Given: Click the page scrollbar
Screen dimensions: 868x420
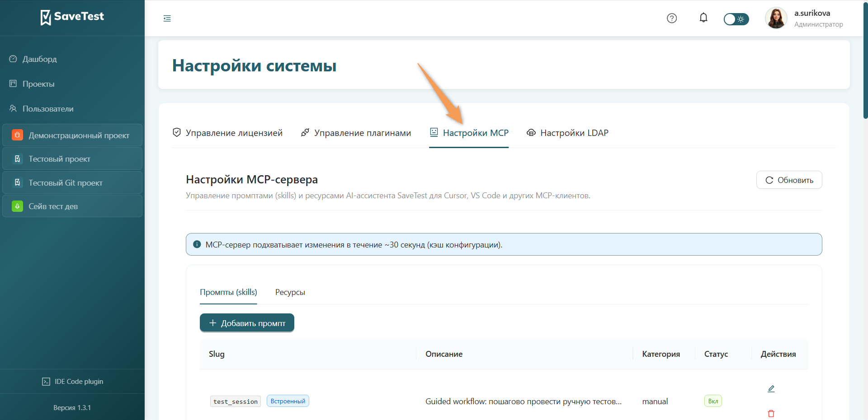Looking at the screenshot, I should (x=865, y=61).
